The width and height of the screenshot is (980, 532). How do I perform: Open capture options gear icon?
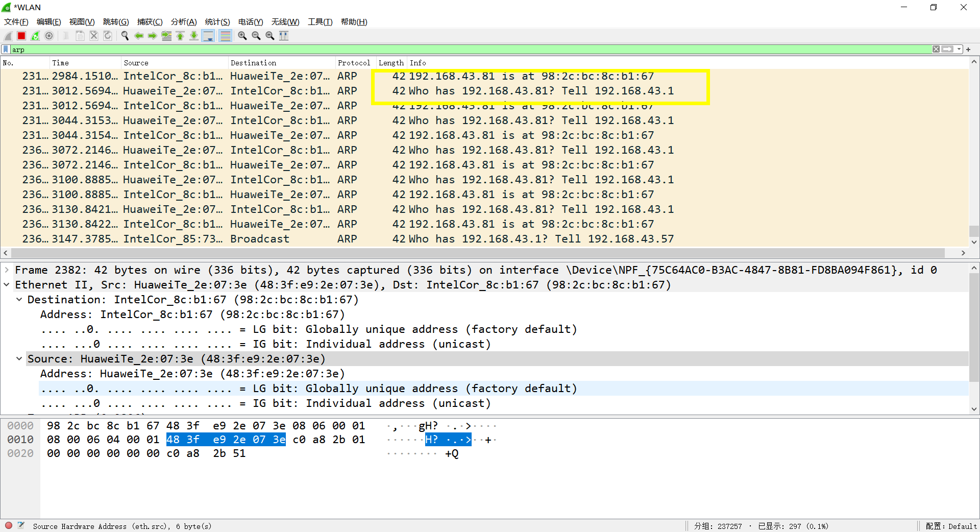click(49, 36)
